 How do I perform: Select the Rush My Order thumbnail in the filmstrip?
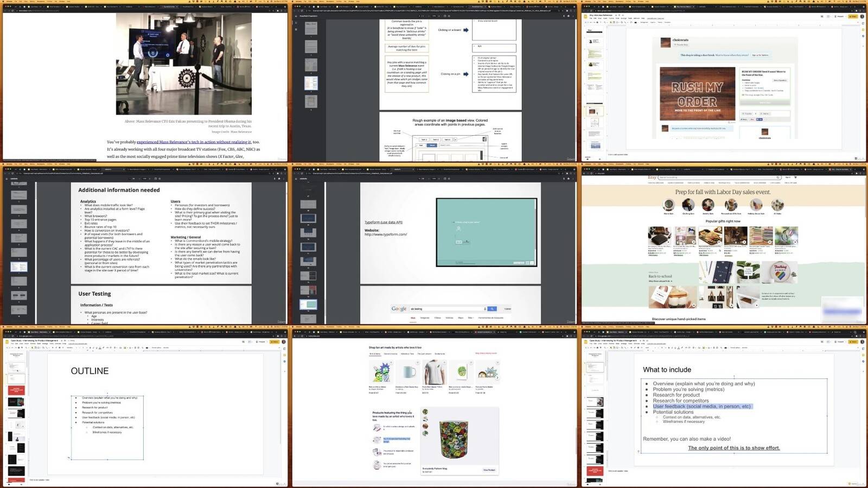595,111
